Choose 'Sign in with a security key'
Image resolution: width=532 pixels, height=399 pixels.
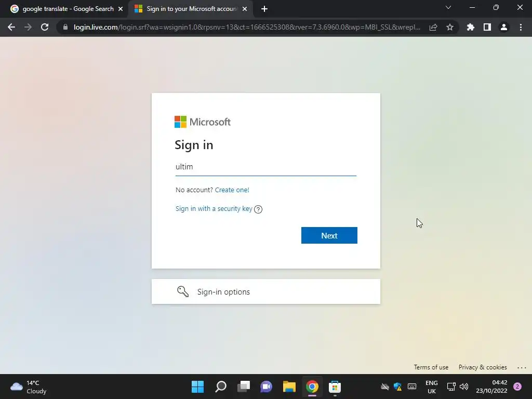click(x=214, y=209)
